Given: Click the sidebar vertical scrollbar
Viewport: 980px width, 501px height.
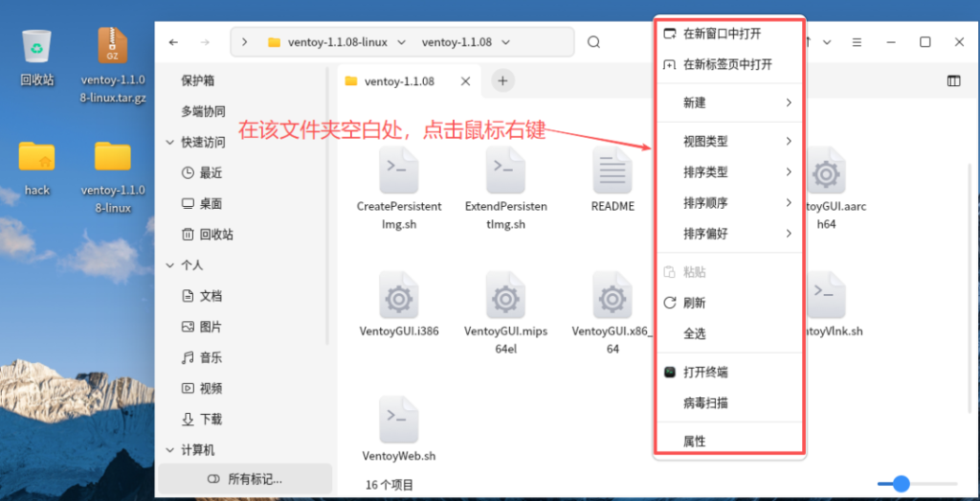Looking at the screenshot, I should (327, 206).
